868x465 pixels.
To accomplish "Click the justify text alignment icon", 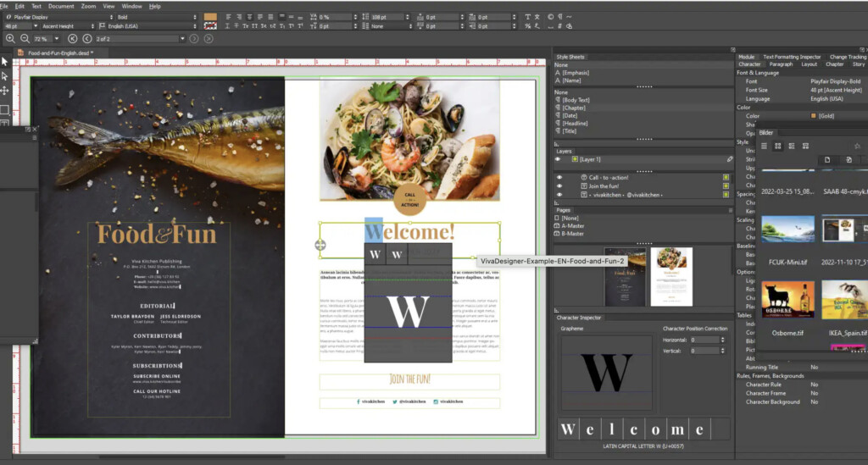I will (270, 17).
